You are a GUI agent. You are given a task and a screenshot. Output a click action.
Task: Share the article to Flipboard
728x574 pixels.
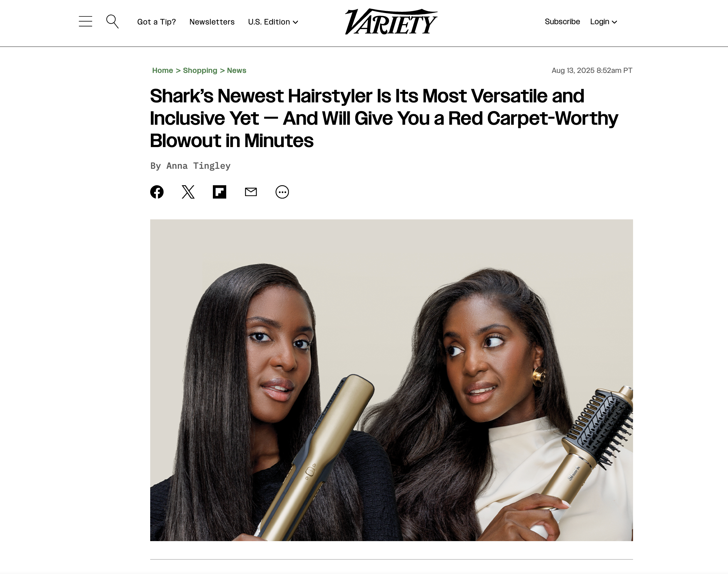[219, 192]
